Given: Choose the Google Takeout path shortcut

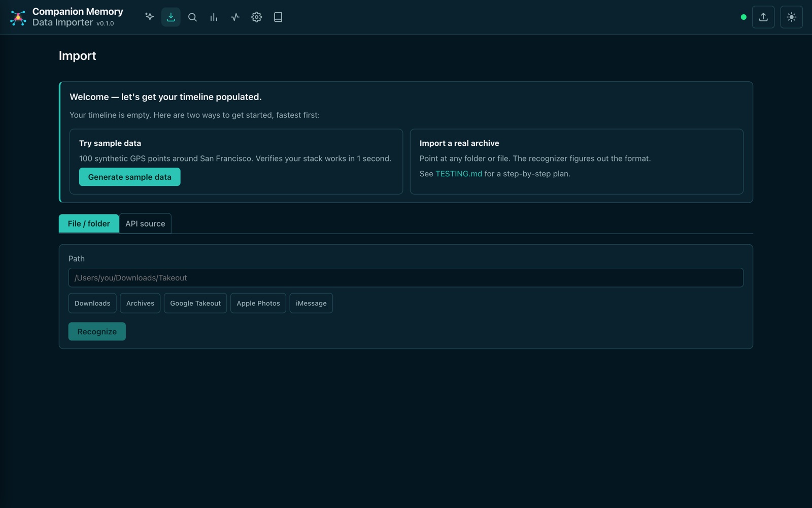Looking at the screenshot, I should tap(195, 303).
